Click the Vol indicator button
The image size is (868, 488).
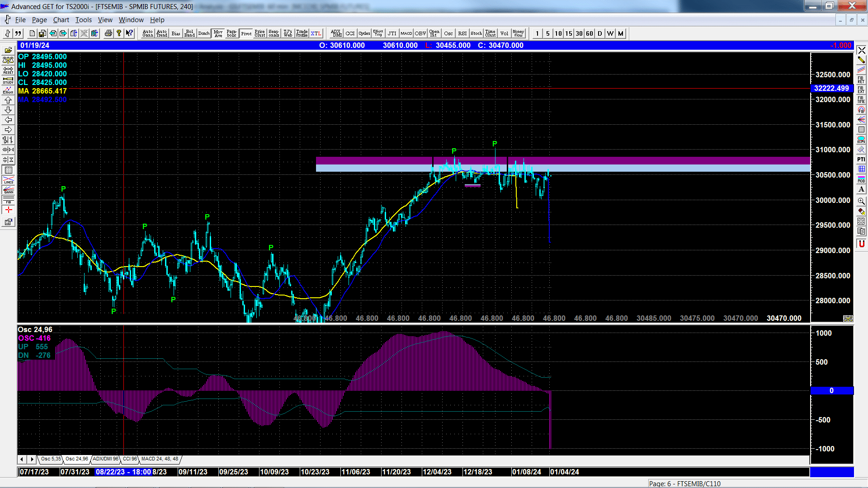click(505, 33)
